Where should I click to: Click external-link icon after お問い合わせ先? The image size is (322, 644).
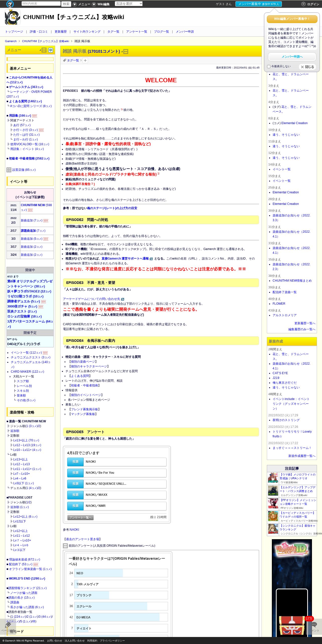pos(123,299)
